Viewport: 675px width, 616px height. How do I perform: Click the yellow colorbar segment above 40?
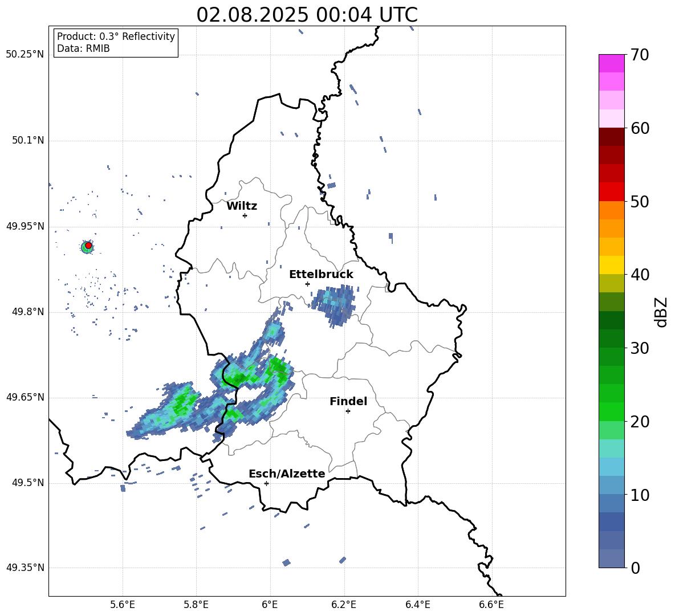(x=612, y=265)
